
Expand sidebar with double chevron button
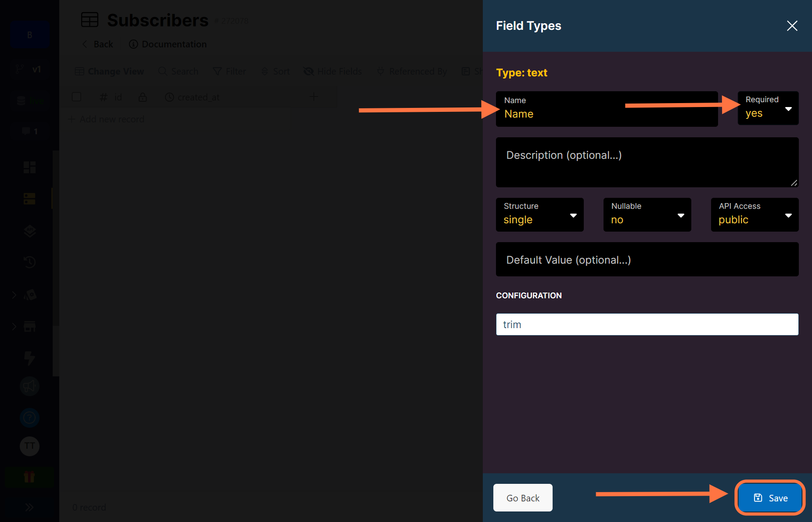point(29,508)
